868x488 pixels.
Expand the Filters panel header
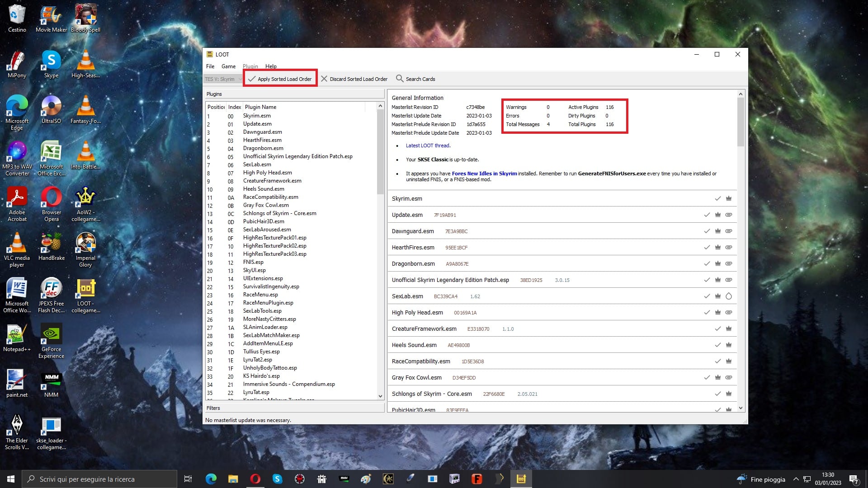click(294, 408)
